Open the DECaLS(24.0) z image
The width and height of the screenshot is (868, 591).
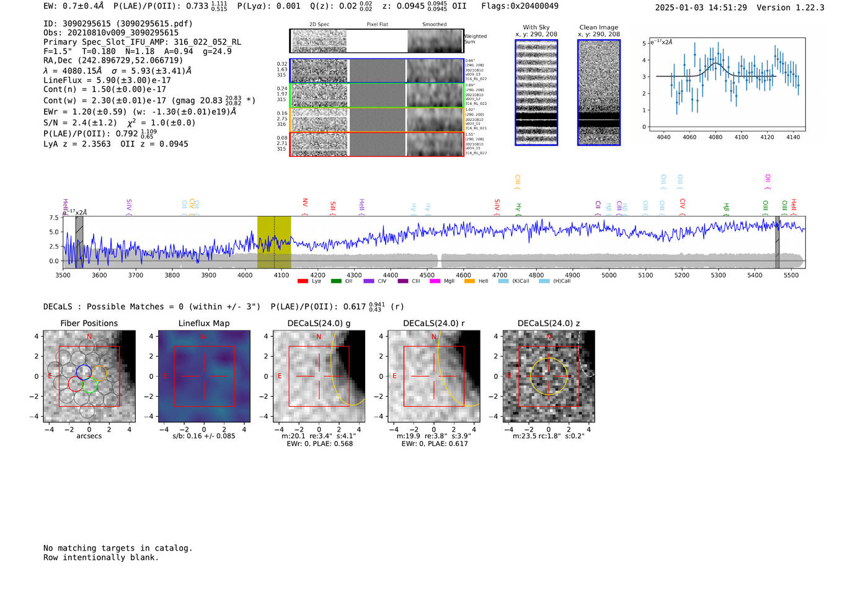(549, 376)
